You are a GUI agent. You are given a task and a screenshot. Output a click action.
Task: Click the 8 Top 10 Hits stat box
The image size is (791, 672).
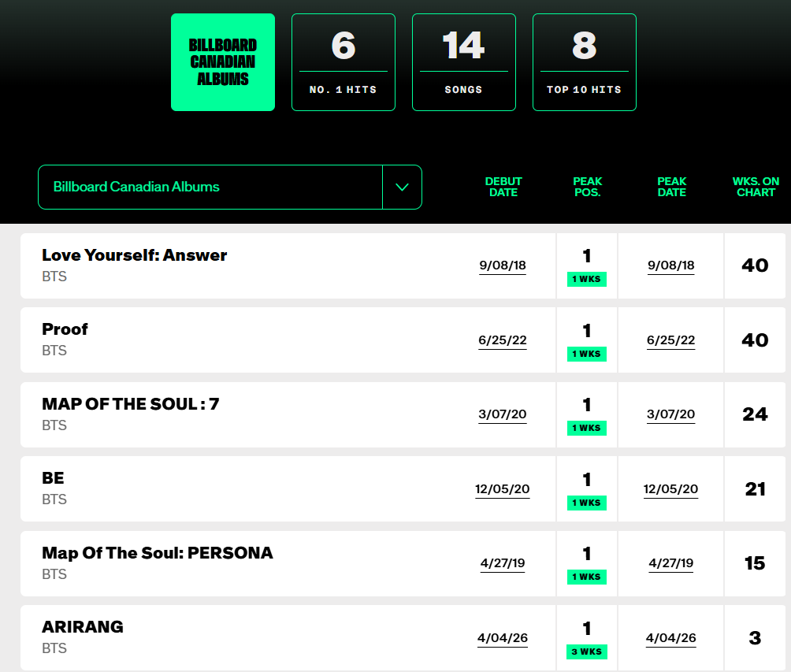pyautogui.click(x=585, y=62)
